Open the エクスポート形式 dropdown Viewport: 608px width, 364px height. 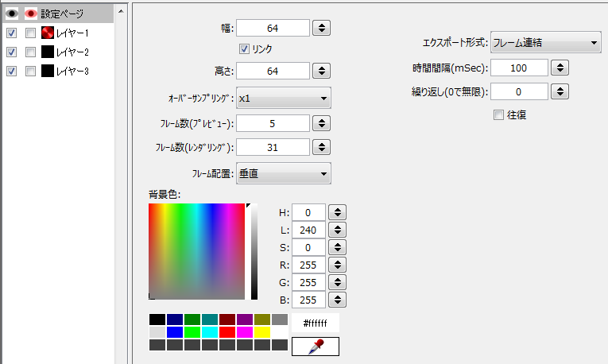[x=545, y=42]
